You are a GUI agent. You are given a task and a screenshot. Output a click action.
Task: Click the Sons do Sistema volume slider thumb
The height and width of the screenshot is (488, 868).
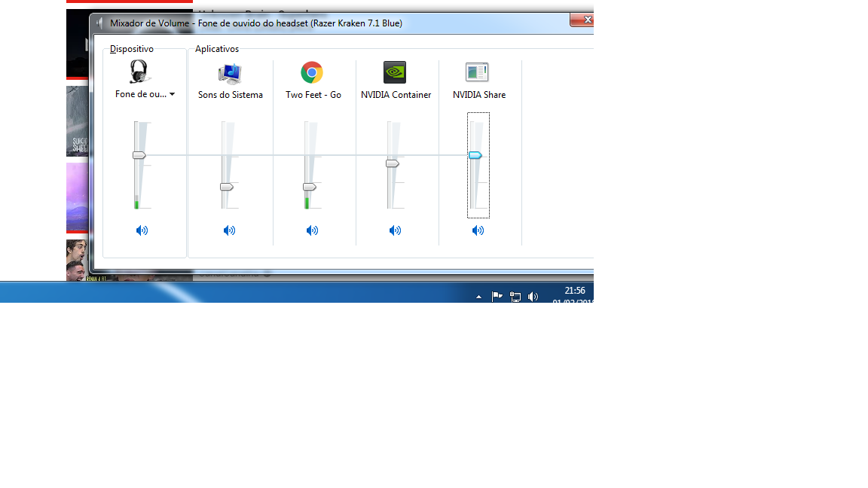(226, 187)
